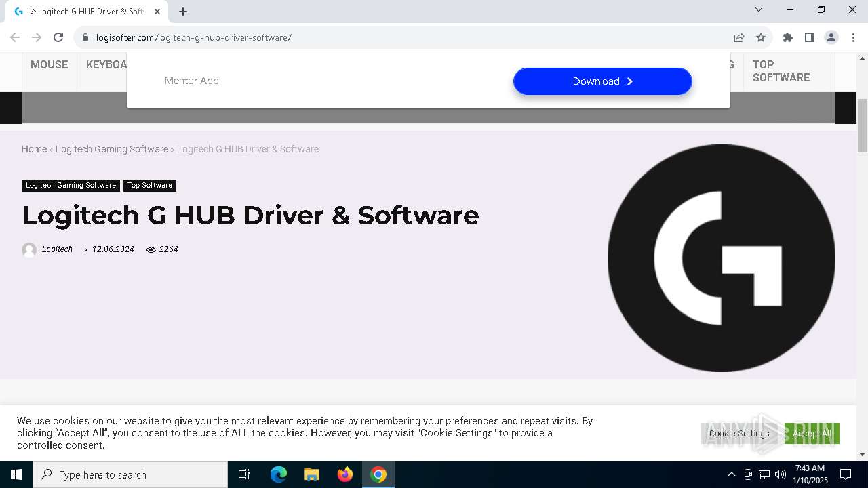
Task: Toggle the Chrome side panel icon
Action: [810, 37]
